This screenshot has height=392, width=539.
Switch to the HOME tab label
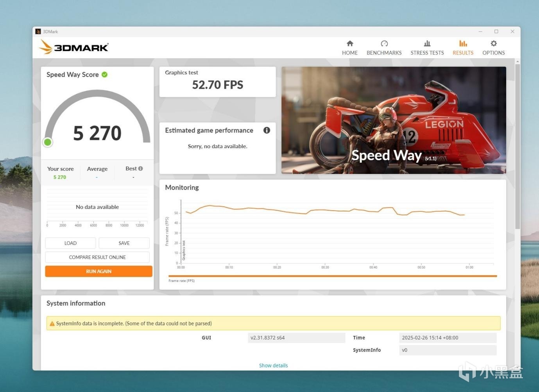tap(350, 53)
